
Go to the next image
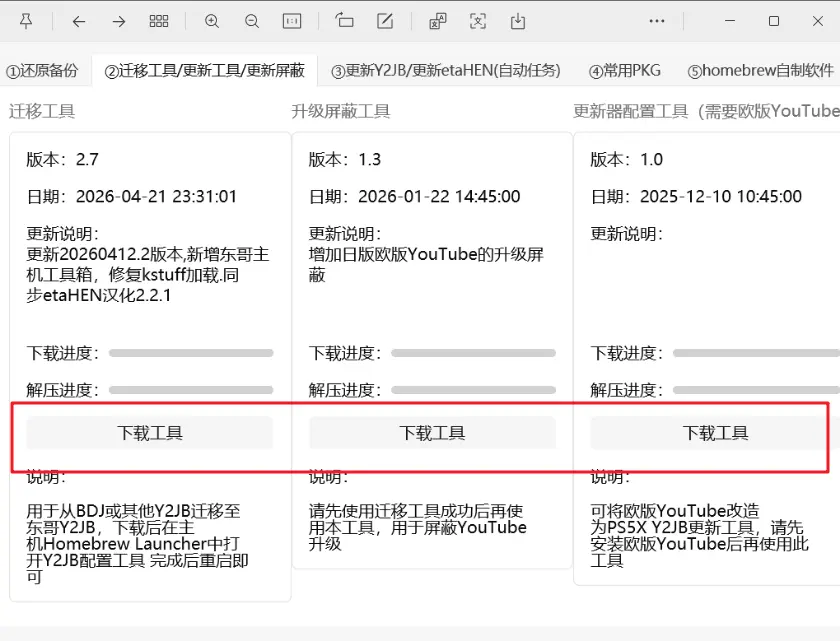119,21
